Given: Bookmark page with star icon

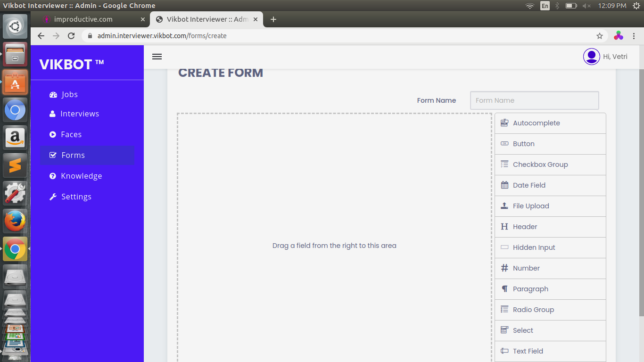Looking at the screenshot, I should tap(600, 36).
